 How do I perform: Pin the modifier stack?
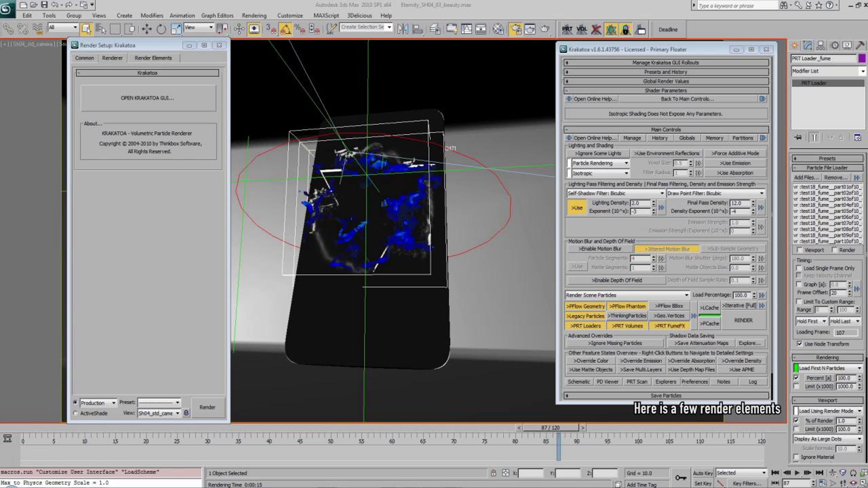[x=798, y=137]
